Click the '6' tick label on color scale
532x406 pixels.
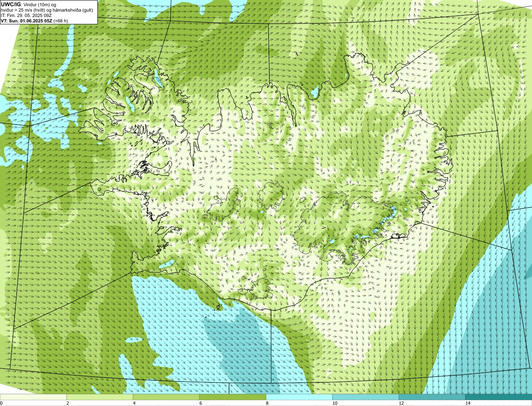200,403
